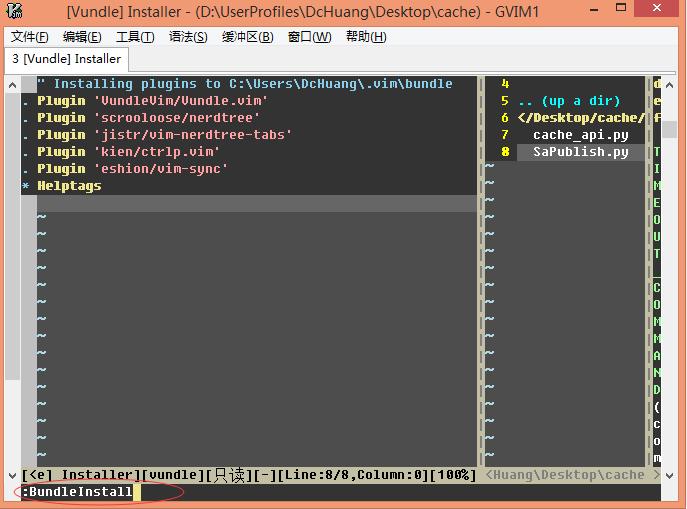Open the 语法(S) menu
Viewport: 687px width, 509px height.
click(x=188, y=37)
